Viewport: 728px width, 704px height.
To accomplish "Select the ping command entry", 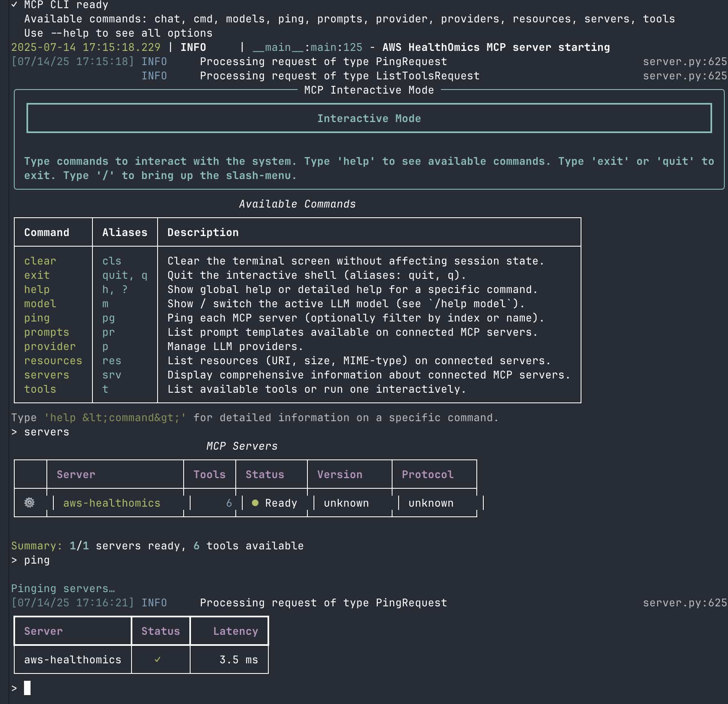I will coord(36,318).
